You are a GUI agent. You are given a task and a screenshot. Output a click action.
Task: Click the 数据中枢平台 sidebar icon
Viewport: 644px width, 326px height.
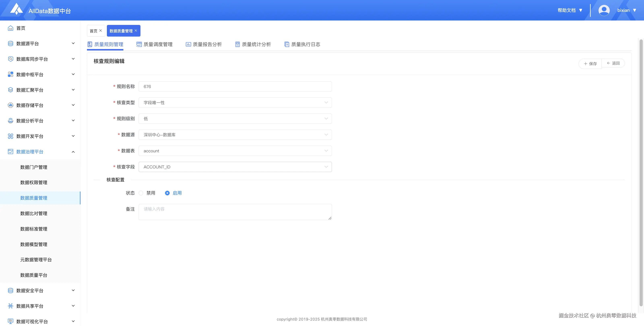coord(10,74)
